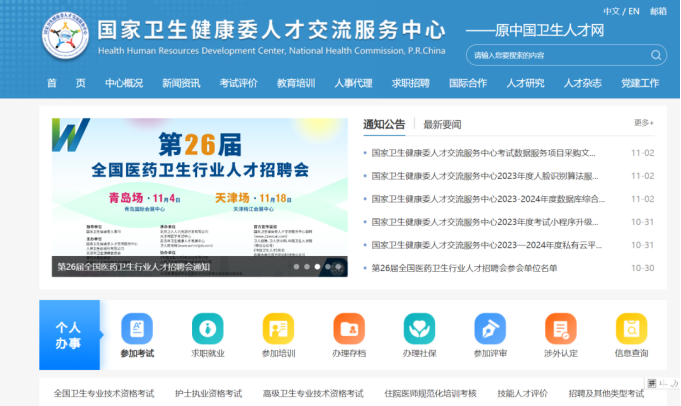
Task: Open the 参加考试 icon
Action: pyautogui.click(x=137, y=329)
